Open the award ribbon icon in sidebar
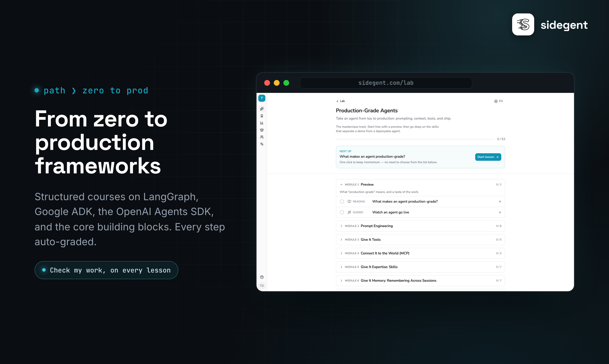The image size is (609, 364). coord(262,116)
